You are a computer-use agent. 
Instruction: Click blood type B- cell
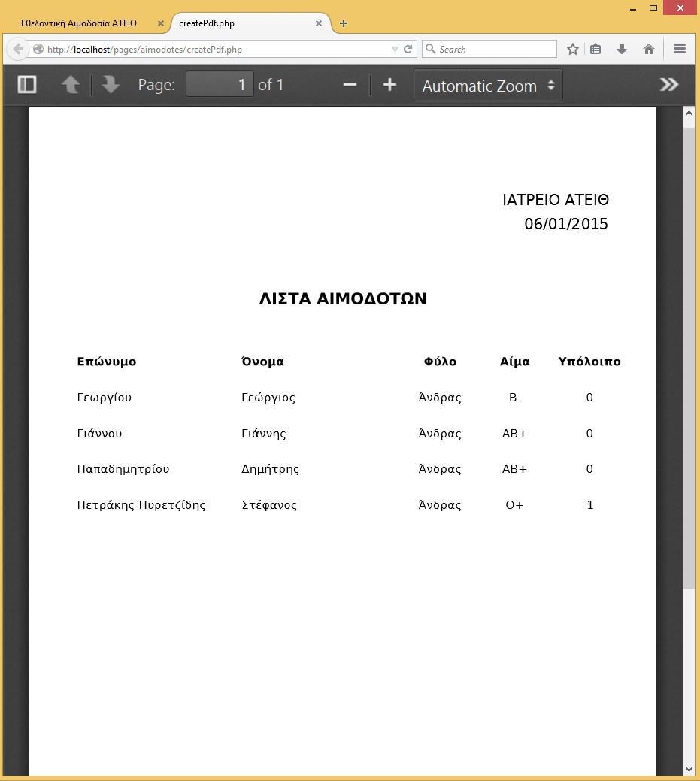[515, 398]
